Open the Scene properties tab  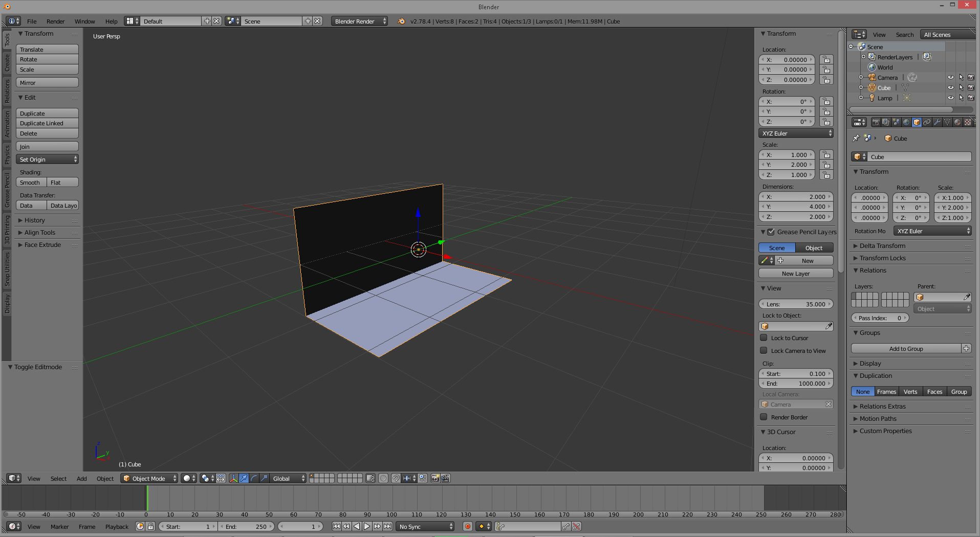click(896, 122)
